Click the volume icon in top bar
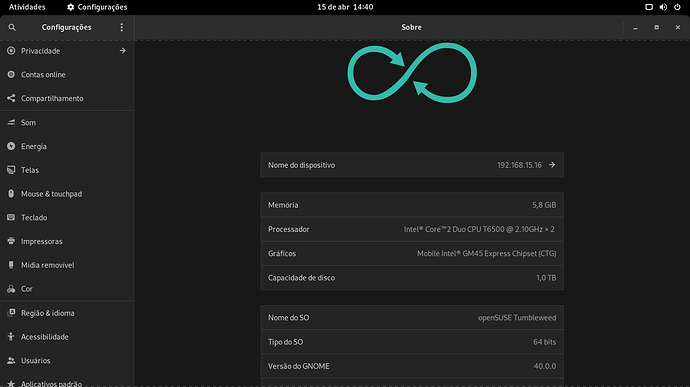The height and width of the screenshot is (387, 690). (x=663, y=7)
